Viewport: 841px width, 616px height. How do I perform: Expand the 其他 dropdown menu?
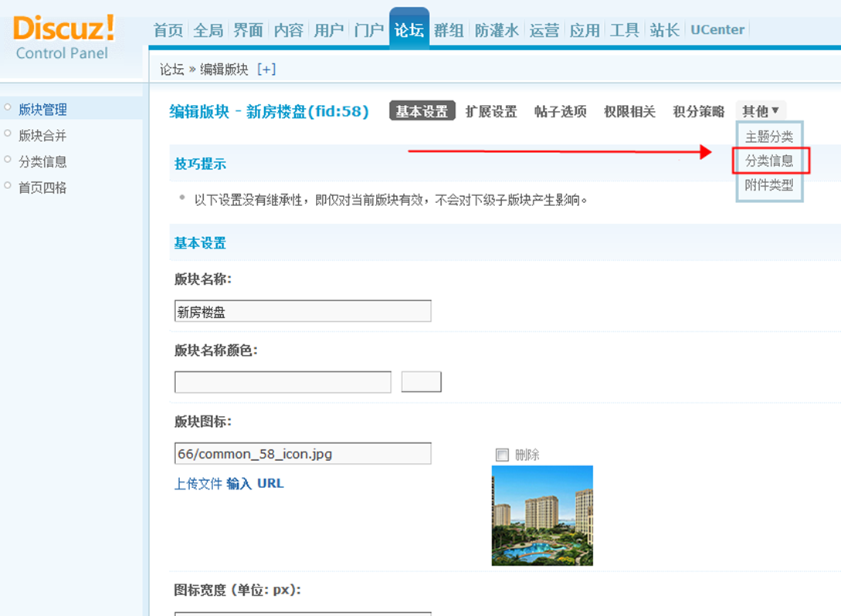[x=761, y=111]
